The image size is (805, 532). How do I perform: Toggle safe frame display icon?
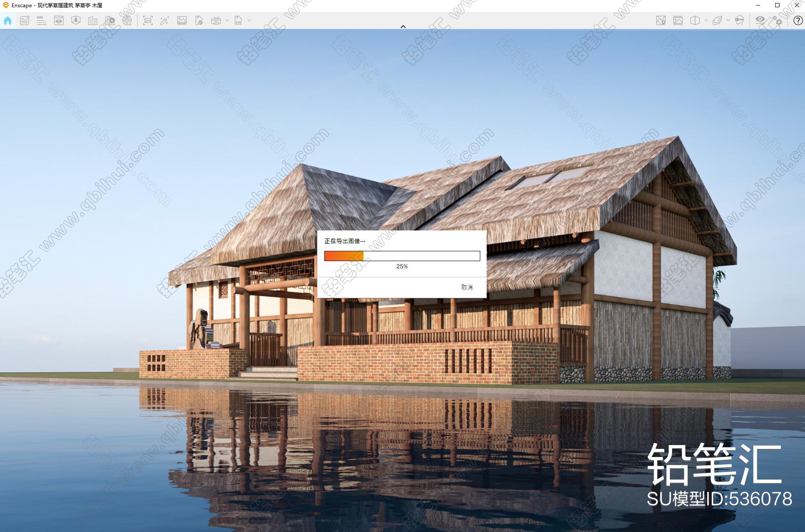(678, 20)
